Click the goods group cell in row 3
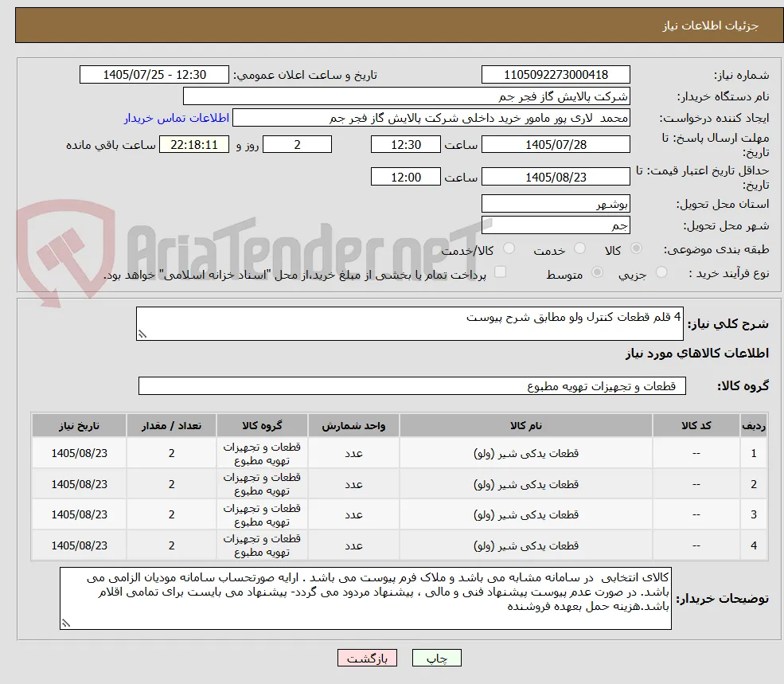The width and height of the screenshot is (784, 684). point(262,515)
